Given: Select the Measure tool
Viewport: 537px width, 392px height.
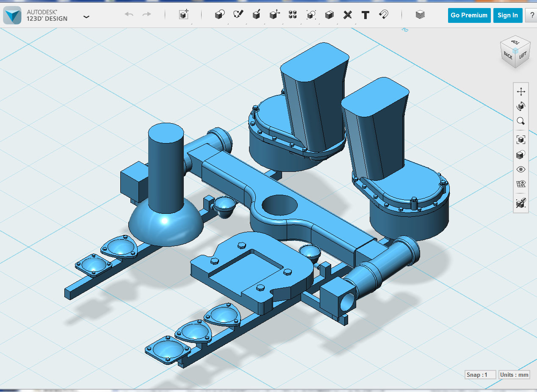Looking at the screenshot, I should 347,15.
